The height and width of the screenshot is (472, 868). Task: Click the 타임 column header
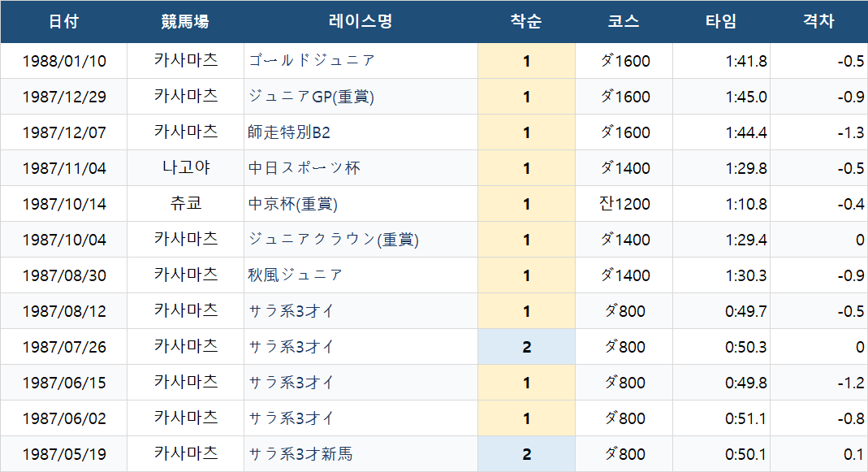pos(721,22)
